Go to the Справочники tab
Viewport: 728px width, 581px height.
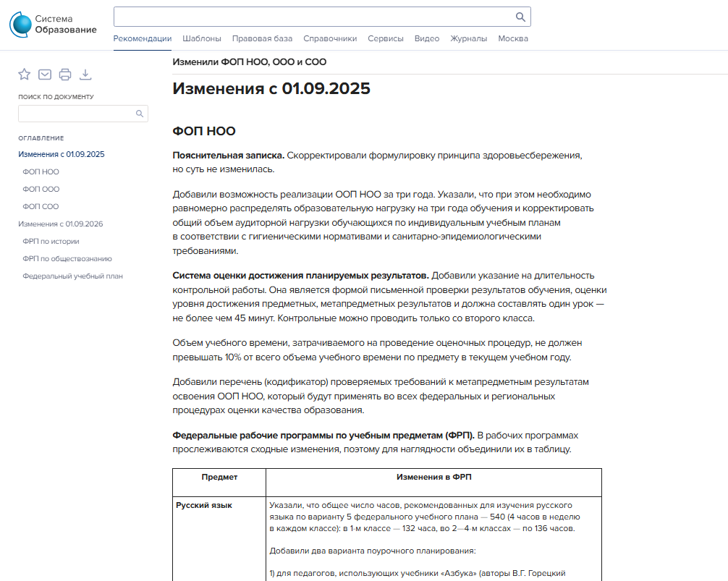(330, 38)
